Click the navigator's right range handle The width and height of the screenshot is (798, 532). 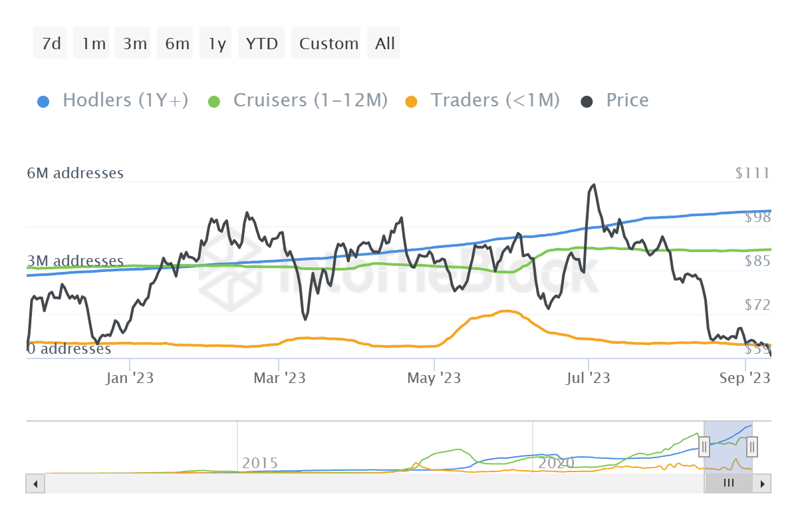[752, 447]
